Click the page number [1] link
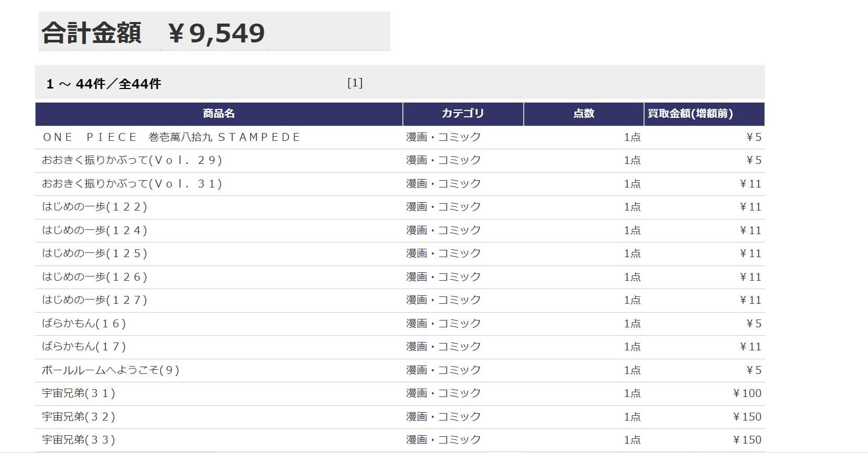Screen dimensions: 868x453 (355, 83)
